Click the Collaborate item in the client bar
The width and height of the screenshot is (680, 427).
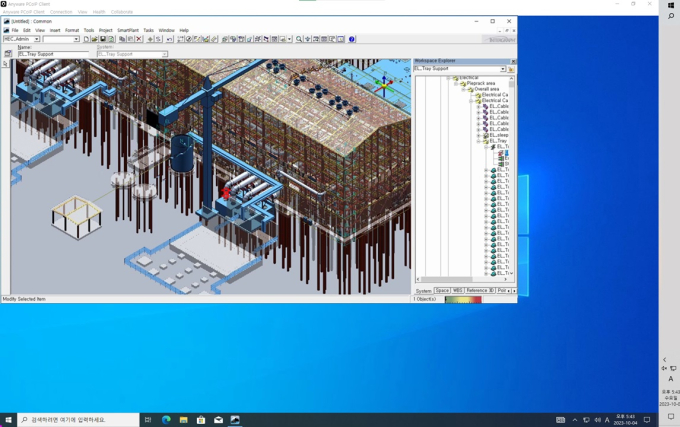click(121, 12)
